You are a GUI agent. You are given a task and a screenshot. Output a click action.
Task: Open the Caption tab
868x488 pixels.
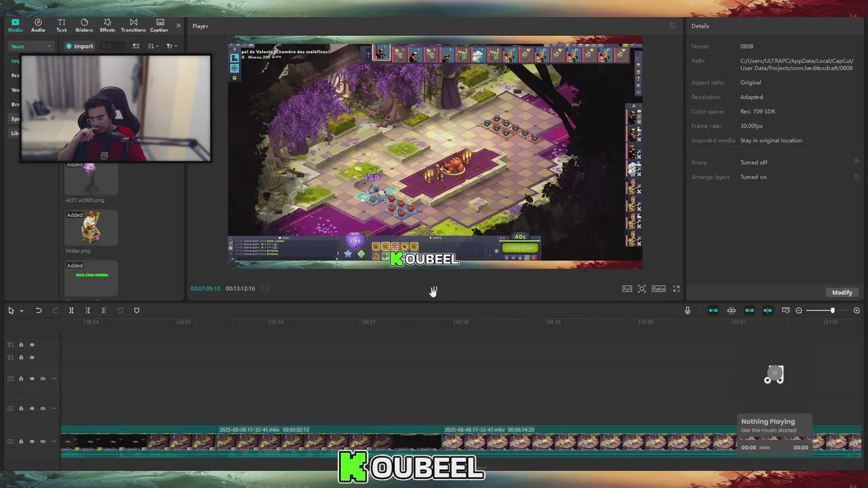(159, 26)
